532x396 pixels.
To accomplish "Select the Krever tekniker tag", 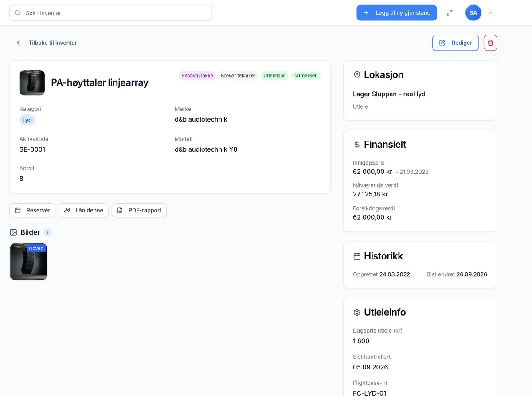I will (x=238, y=75).
